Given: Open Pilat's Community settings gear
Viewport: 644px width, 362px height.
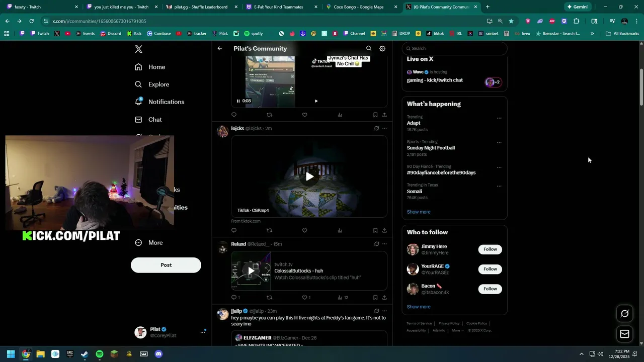Looking at the screenshot, I should tap(382, 48).
